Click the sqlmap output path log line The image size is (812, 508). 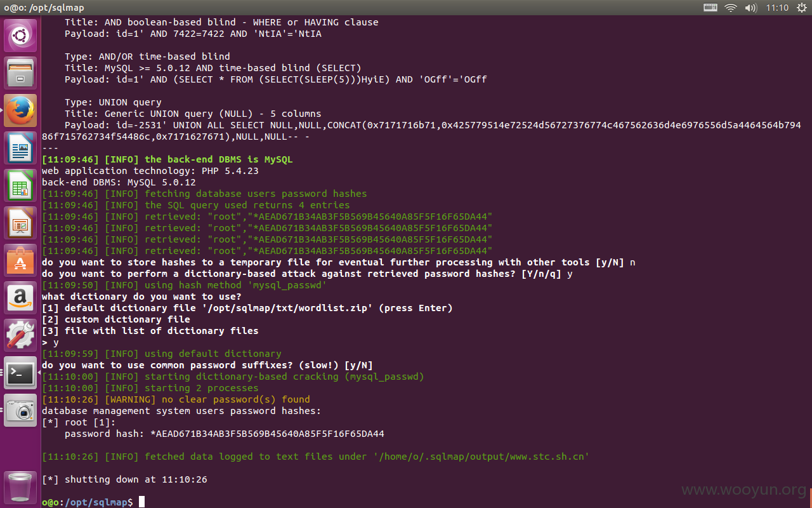point(316,457)
